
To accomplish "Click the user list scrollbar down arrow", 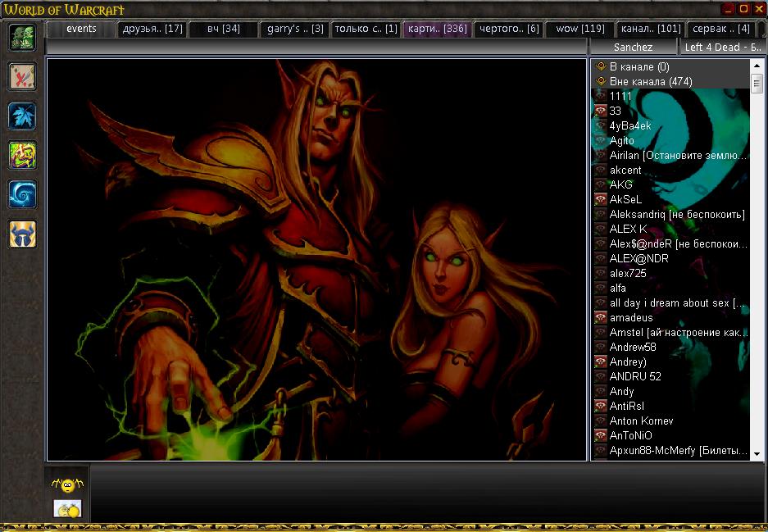I will (757, 453).
